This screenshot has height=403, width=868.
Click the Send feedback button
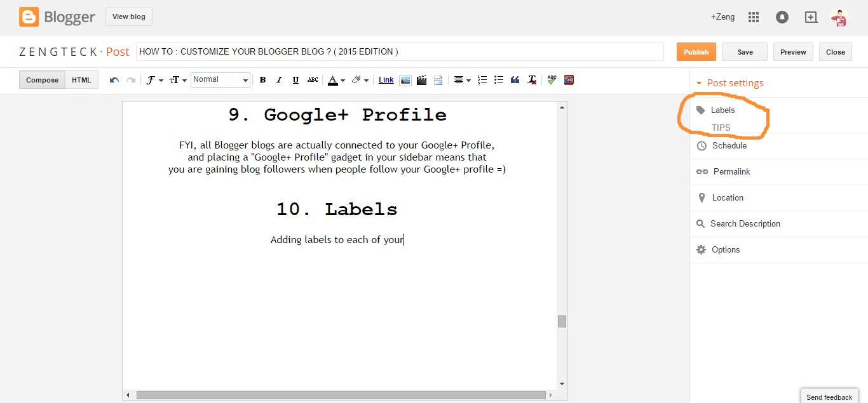pos(829,397)
